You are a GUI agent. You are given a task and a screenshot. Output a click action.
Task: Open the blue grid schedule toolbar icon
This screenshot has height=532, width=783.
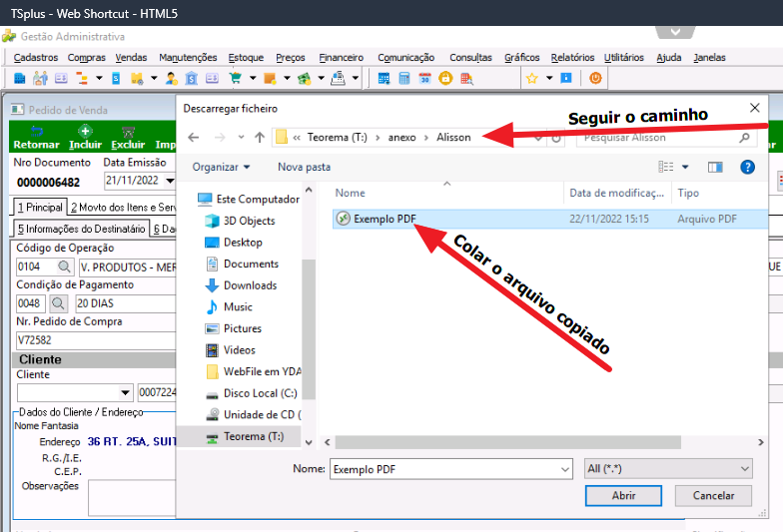coord(384,78)
